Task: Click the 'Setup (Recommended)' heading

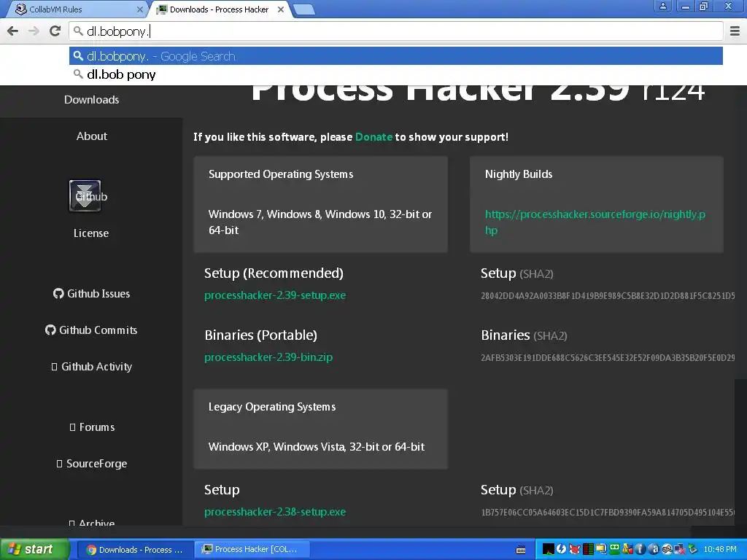Action: tap(274, 273)
